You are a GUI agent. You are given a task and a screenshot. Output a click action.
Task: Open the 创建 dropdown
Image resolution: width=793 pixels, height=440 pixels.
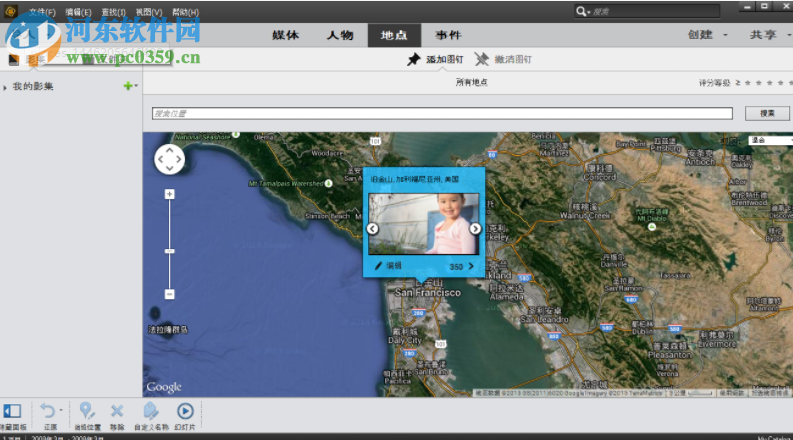[707, 35]
